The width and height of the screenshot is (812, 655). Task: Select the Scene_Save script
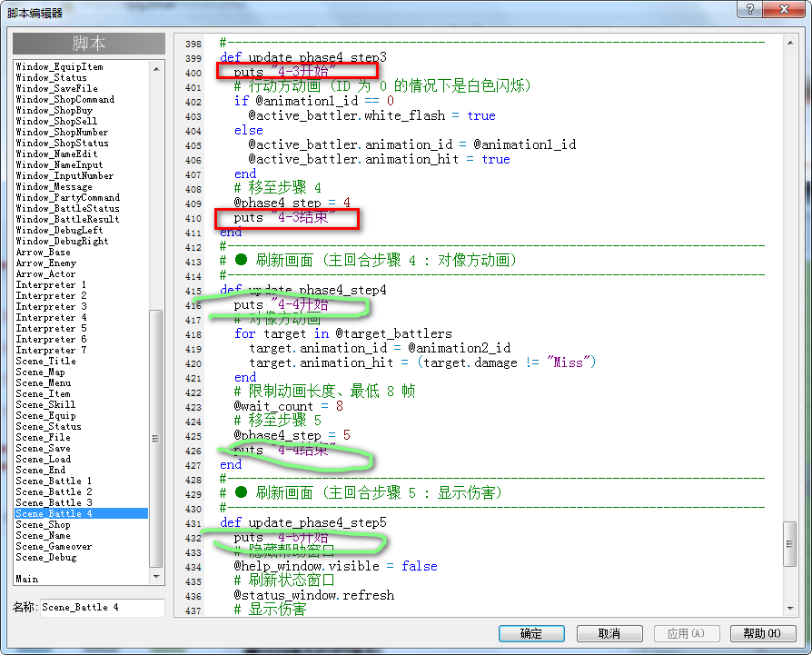coord(43,449)
